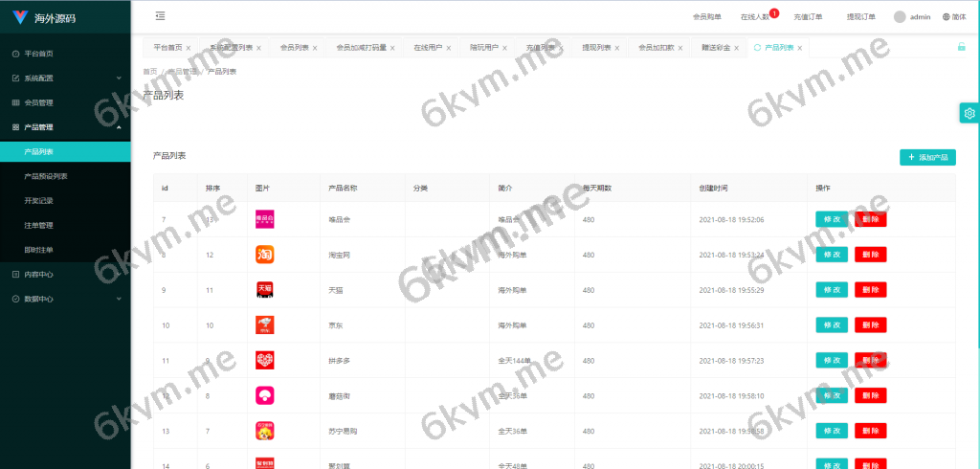Open 即时注单 in the sidebar
980x469 pixels.
[66, 250]
